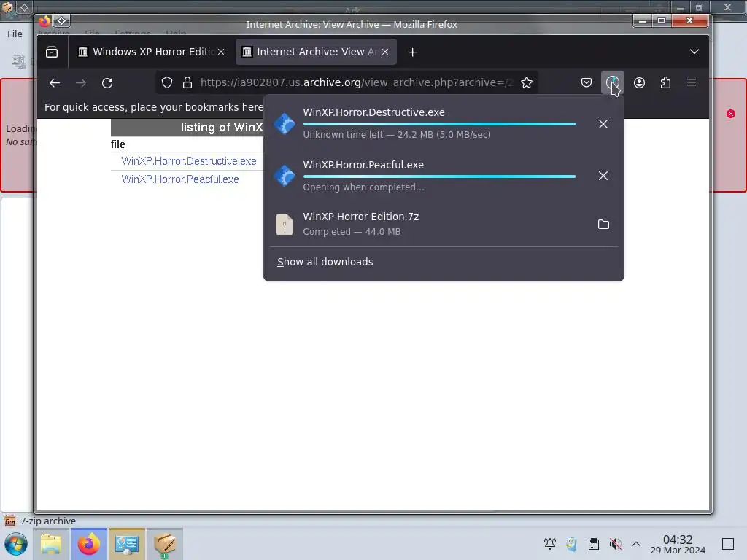Expand hidden tray icons arrow

click(x=636, y=543)
